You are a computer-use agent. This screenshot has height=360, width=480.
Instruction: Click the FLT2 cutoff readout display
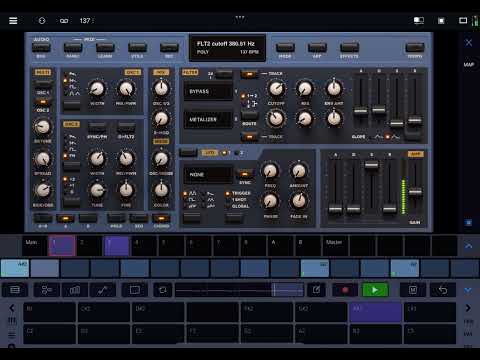point(227,48)
